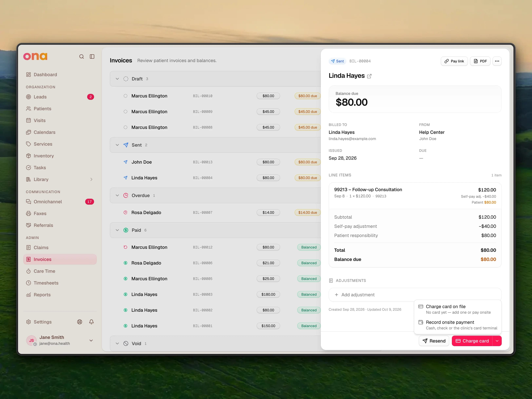The height and width of the screenshot is (399, 532).
Task: Click the Faxes printer icon in sidebar
Action: pos(28,213)
